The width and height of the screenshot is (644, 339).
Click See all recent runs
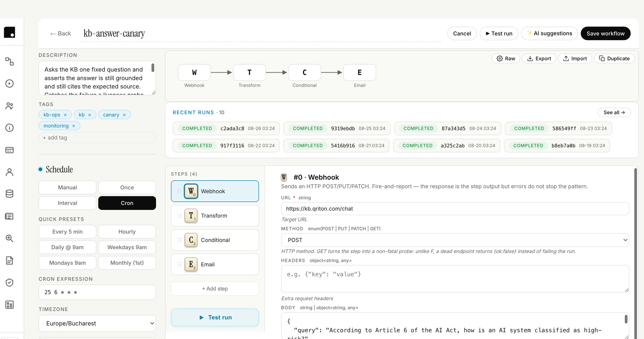click(x=614, y=112)
